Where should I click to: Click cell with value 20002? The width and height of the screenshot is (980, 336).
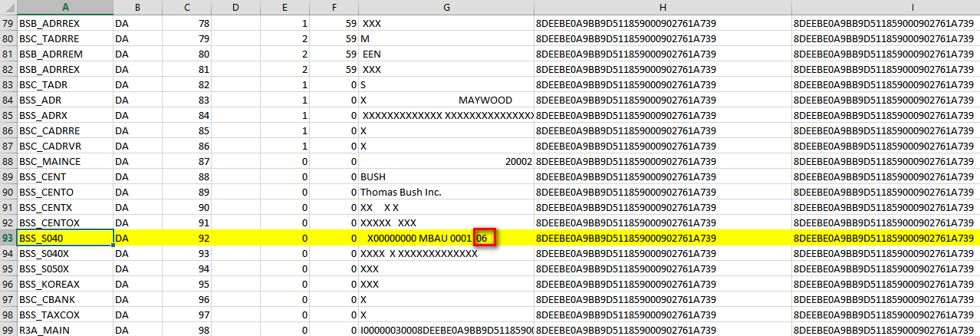tap(446, 162)
